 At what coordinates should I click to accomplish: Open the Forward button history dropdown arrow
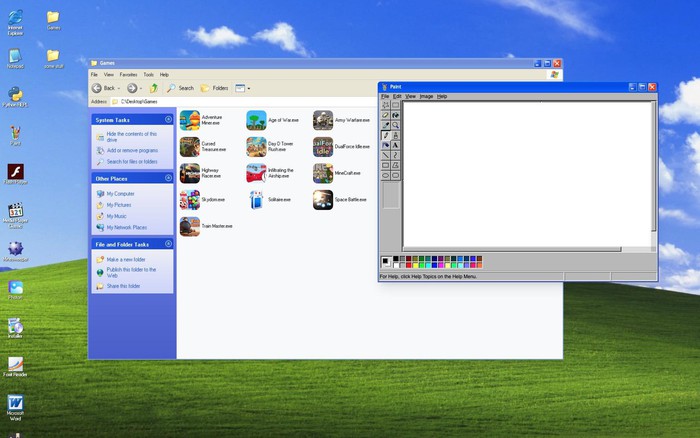click(x=141, y=88)
